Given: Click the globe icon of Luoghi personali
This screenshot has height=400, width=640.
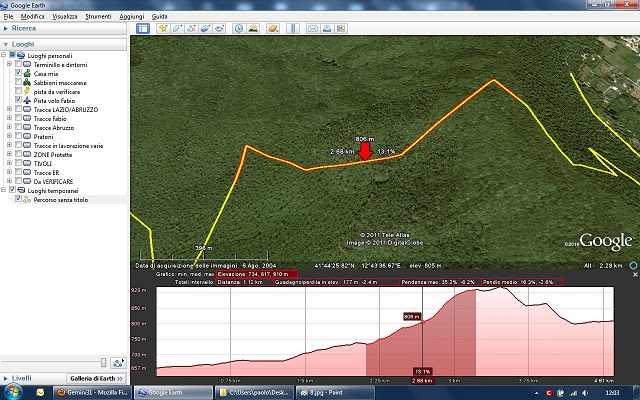Looking at the screenshot, I should (x=21, y=56).
